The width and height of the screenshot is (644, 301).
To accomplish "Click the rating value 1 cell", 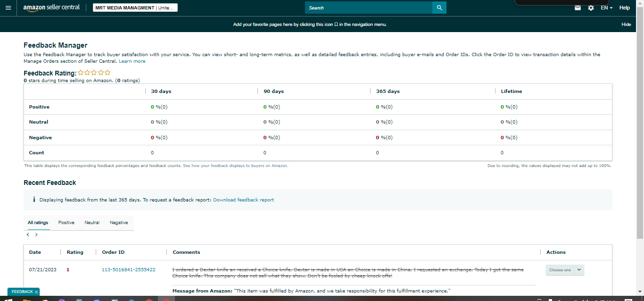I will 68,270.
